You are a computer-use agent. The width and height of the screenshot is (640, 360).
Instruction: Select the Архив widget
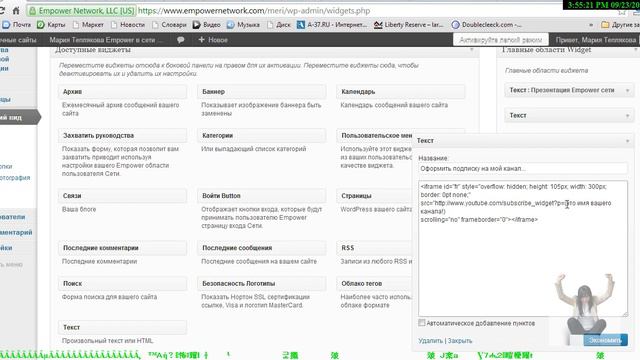point(122,92)
